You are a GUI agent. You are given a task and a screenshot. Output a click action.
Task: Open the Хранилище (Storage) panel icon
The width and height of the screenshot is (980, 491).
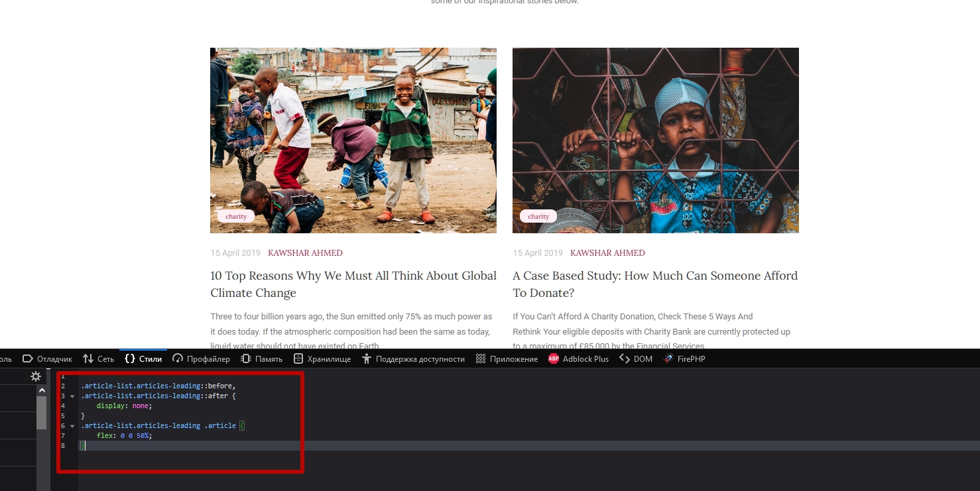(x=298, y=358)
